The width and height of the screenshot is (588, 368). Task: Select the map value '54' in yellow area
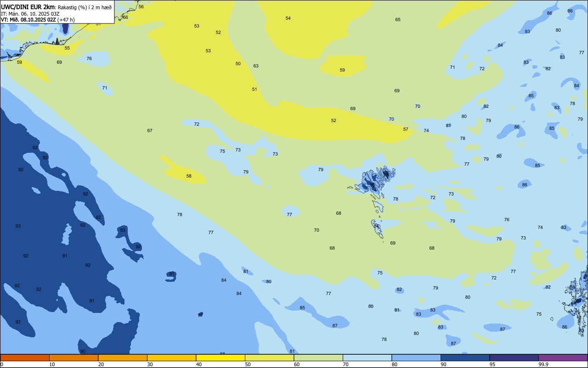(x=288, y=18)
